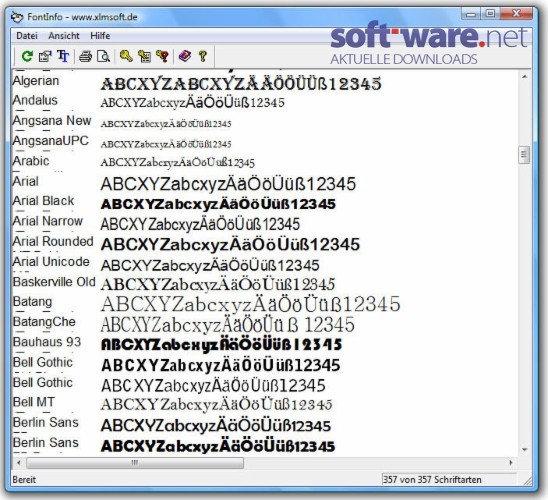Click the key with form icon
This screenshot has width=548, height=500.
coord(144,56)
